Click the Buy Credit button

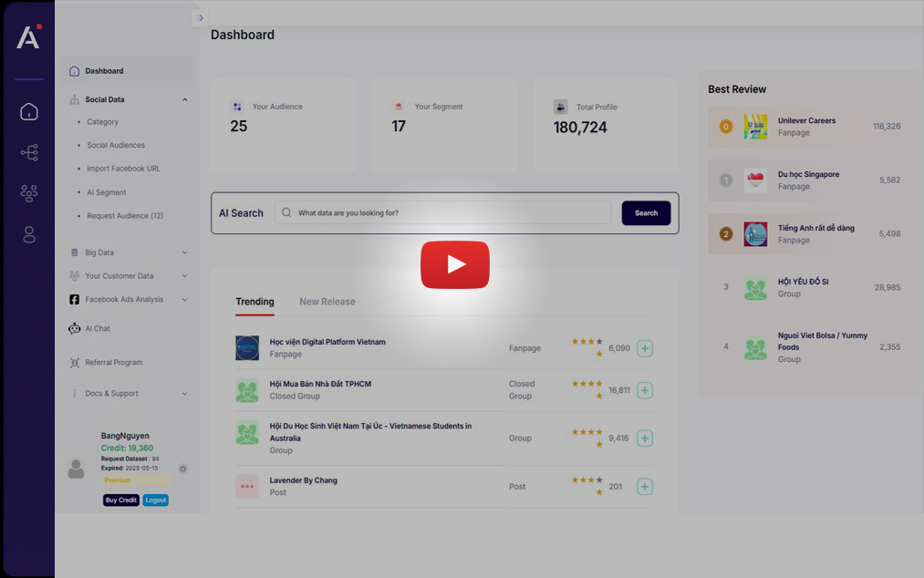(121, 501)
